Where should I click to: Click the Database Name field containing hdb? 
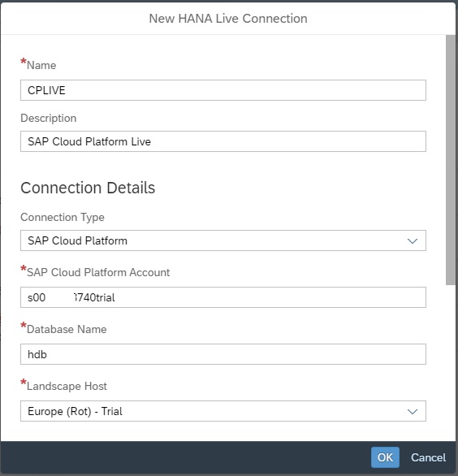[223, 354]
